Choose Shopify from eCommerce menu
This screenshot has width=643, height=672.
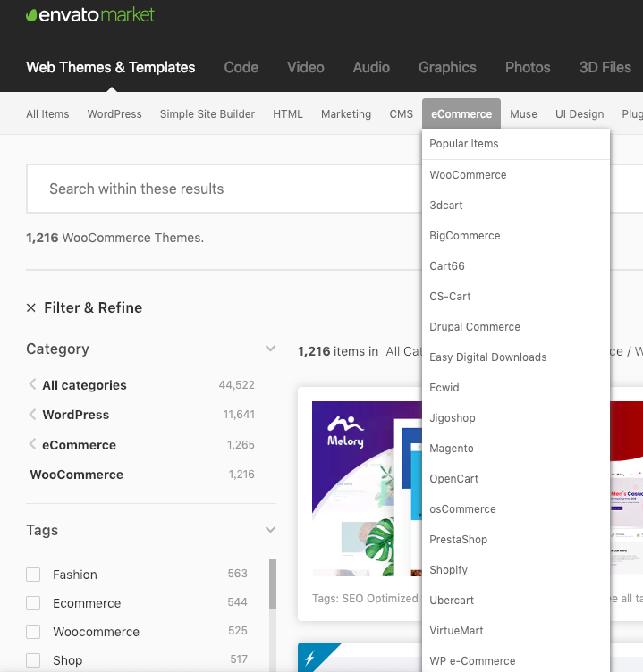[516, 570]
